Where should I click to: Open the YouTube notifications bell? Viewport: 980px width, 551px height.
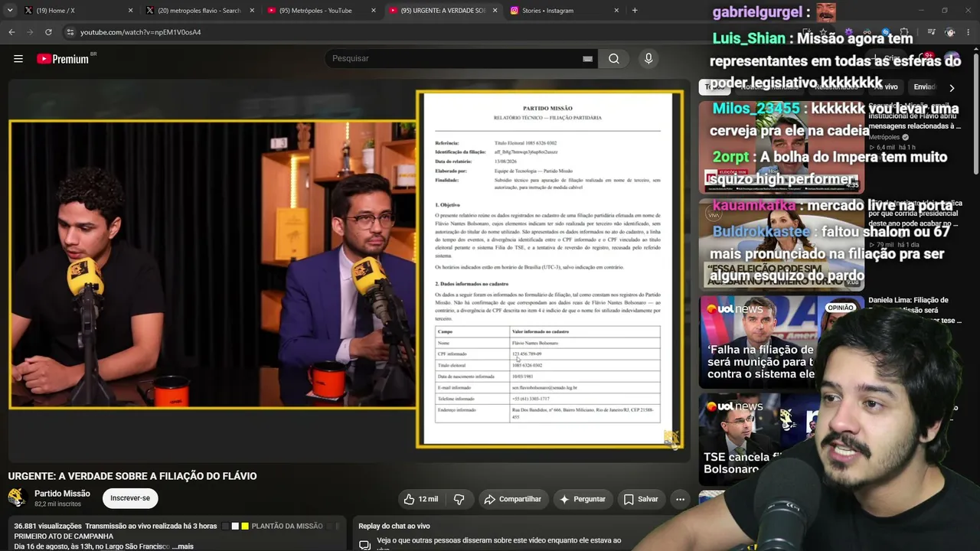[x=925, y=58]
